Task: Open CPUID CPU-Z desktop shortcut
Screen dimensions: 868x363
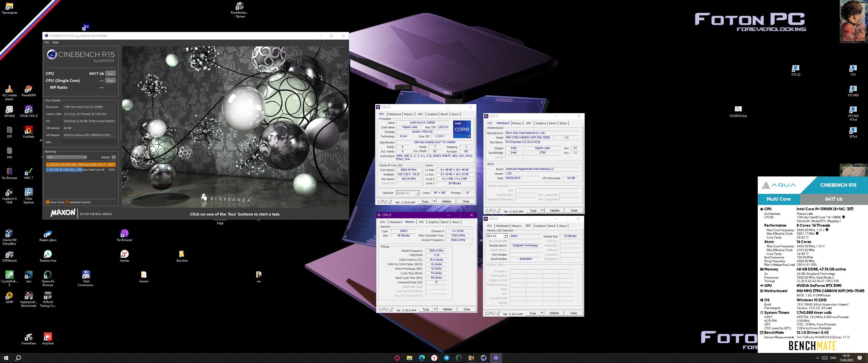Action: [29, 111]
